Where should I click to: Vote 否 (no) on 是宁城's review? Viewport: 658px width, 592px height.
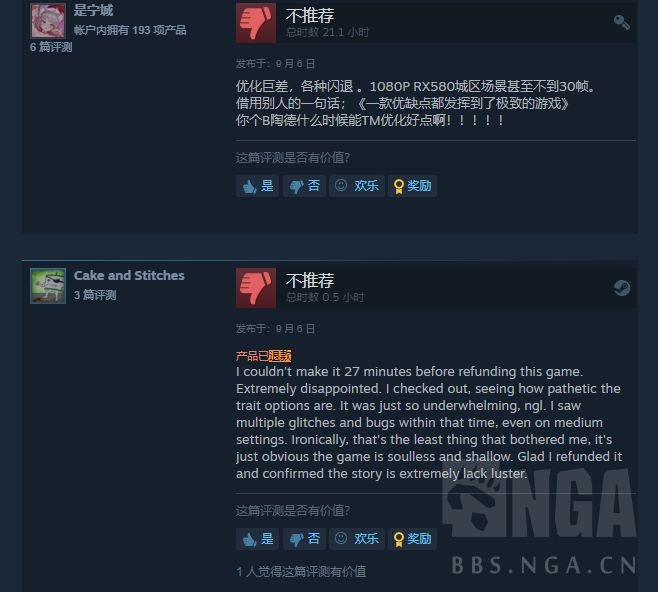coord(304,186)
